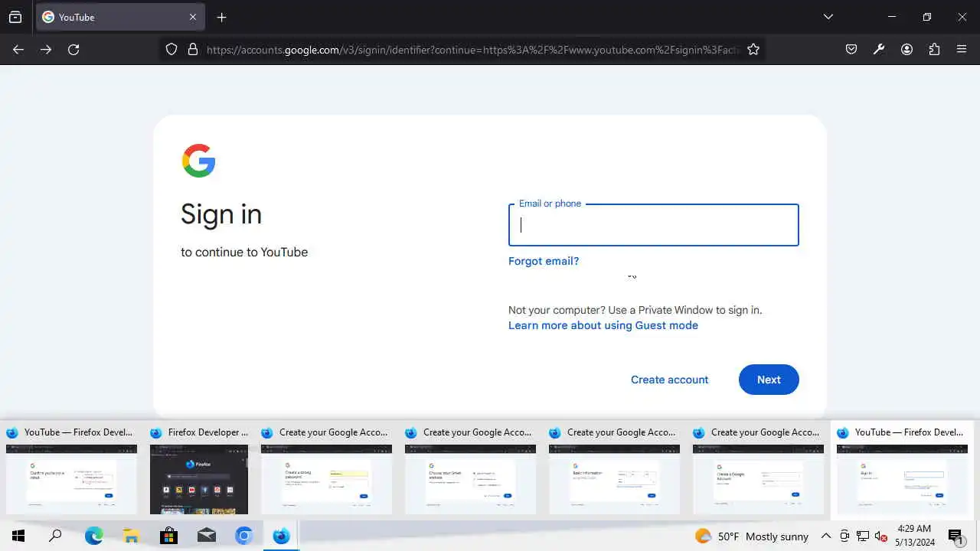The image size is (980, 551).
Task: Click the accounts.google.com URL in the address bar
Action: point(473,50)
